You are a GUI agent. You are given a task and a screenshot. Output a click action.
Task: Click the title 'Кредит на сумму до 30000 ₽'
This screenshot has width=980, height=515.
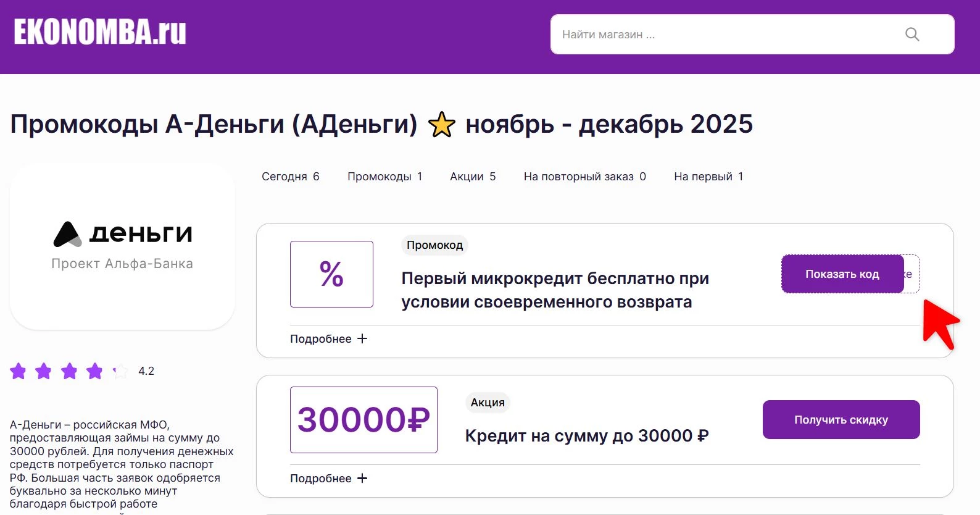[587, 436]
